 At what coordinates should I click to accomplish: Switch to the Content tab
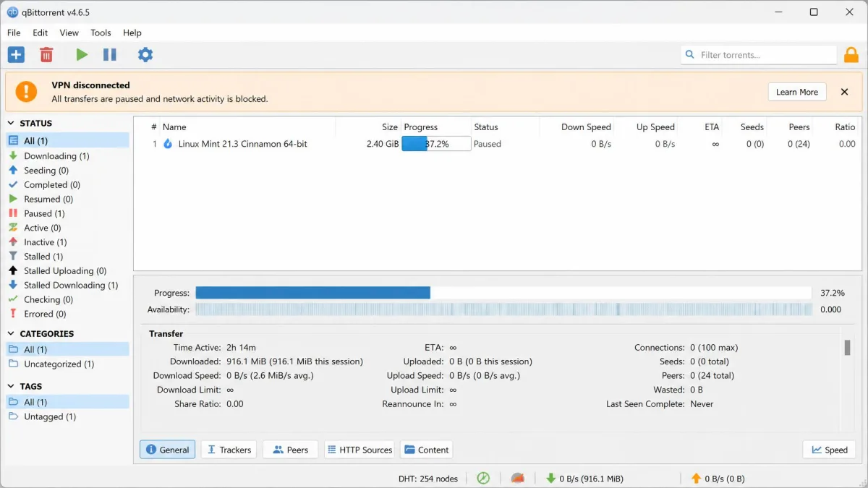click(426, 450)
